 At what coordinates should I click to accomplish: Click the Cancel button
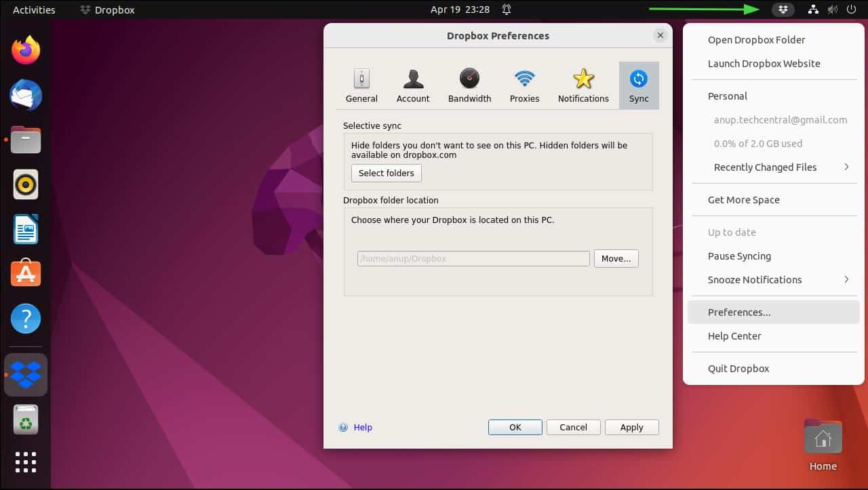(573, 427)
